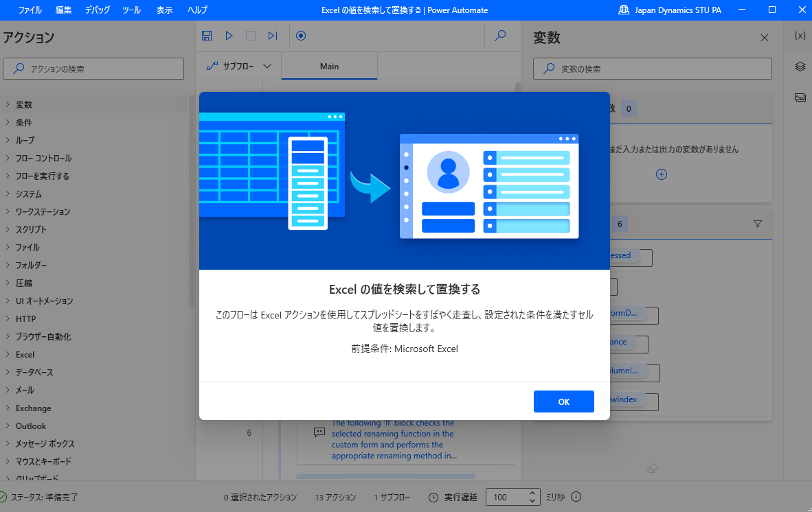Decrease the 実行遅延 value with down arrow
Viewport: 812px width, 512px height.
[x=532, y=500]
